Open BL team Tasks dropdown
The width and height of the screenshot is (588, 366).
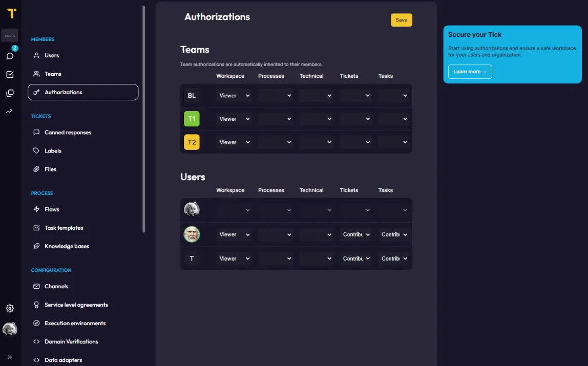tap(393, 96)
